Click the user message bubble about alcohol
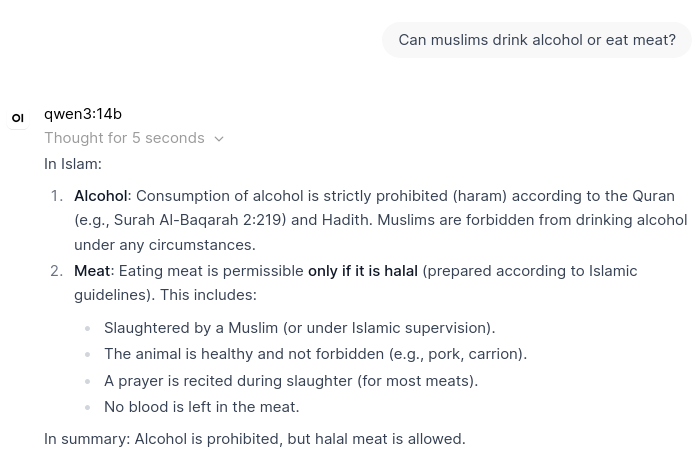Screen dimensions: 700x473 [537, 40]
